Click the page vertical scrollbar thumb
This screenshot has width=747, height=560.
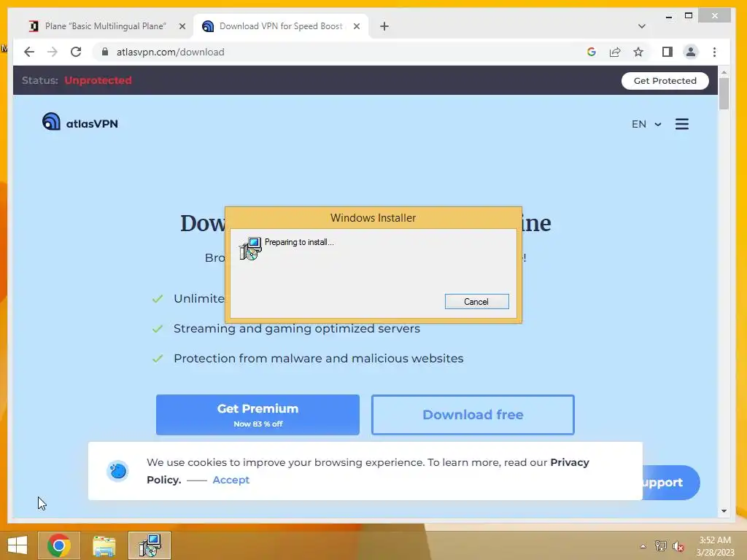coord(724,93)
